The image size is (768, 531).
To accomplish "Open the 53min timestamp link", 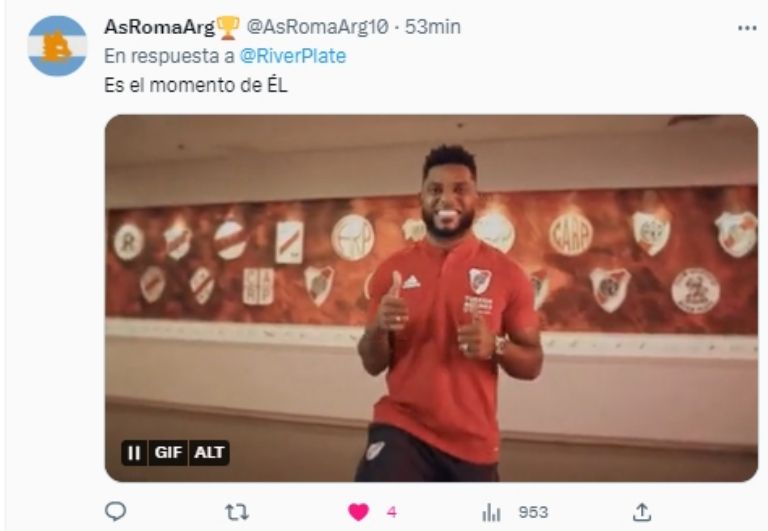I will coord(432,27).
